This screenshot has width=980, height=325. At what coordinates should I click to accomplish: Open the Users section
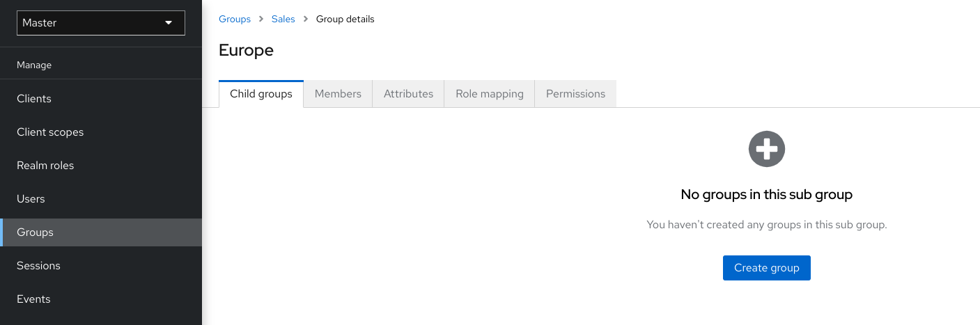click(x=31, y=199)
